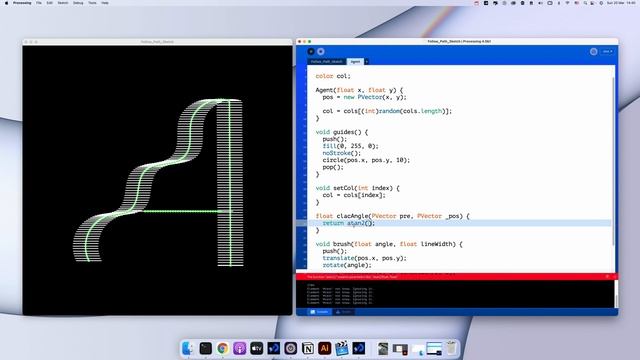Click the Run sketch button in Processing
Screen dimensions: 640x360
point(311,51)
